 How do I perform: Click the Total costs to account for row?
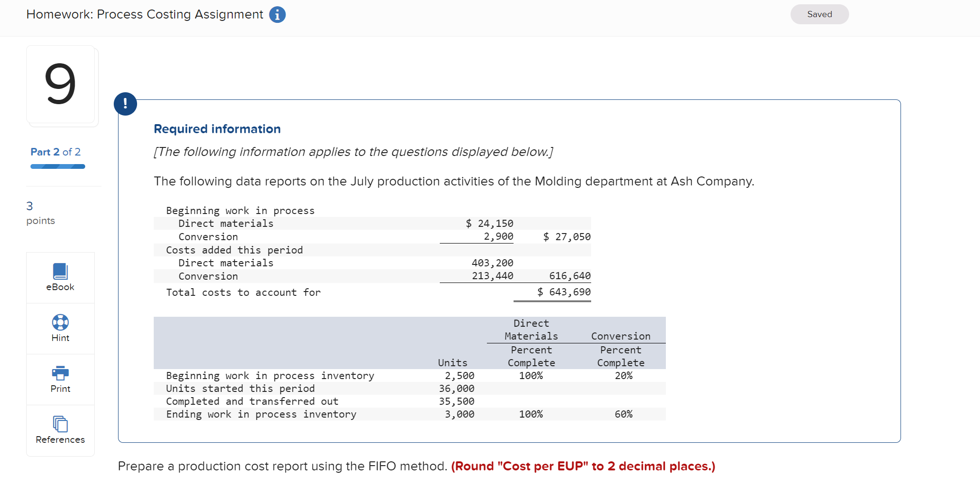point(243,292)
